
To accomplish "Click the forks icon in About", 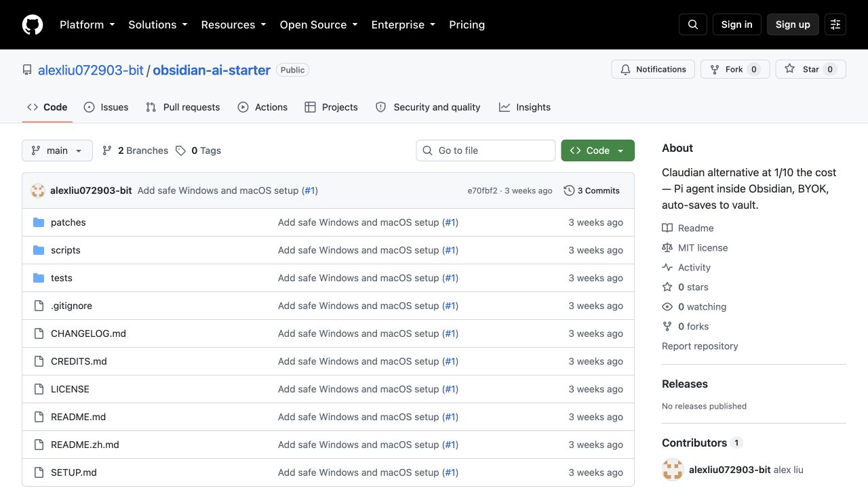I will [667, 327].
